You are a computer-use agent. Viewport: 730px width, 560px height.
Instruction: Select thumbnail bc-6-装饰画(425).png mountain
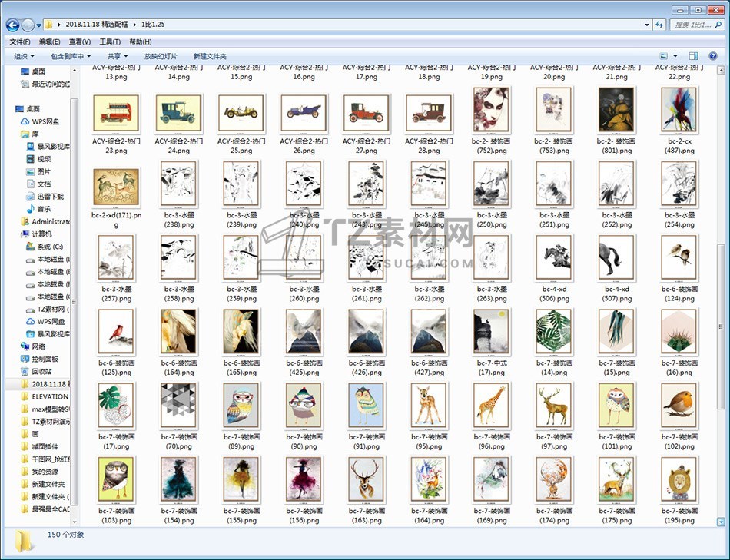[x=304, y=331]
